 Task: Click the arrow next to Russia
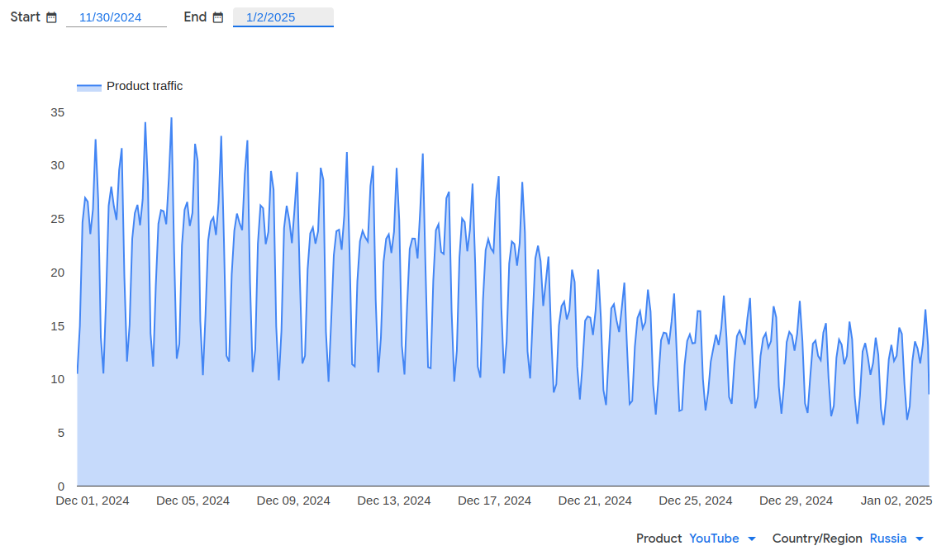(920, 539)
